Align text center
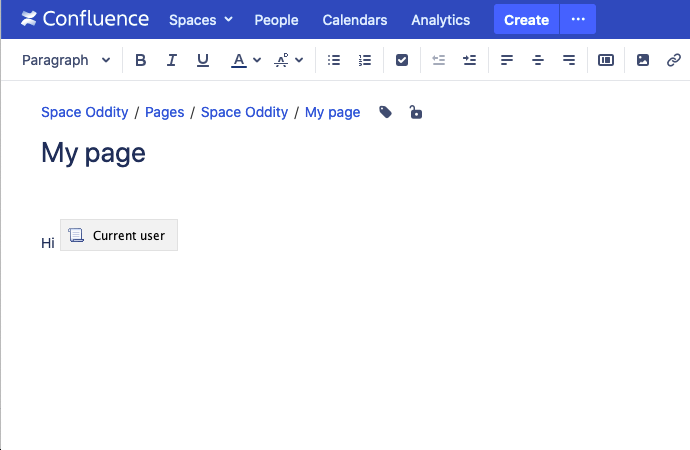Viewport: 690px width, 450px height. [538, 60]
